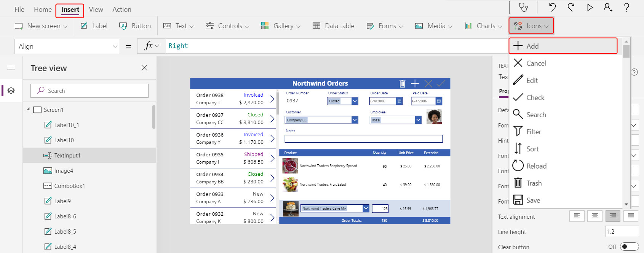Click the Tree view search field

coord(89,91)
